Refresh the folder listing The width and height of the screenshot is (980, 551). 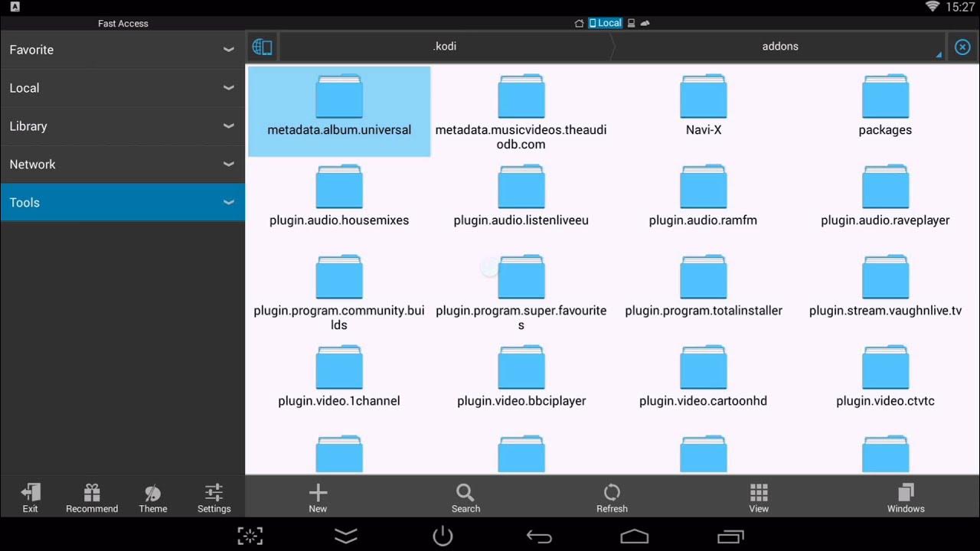coord(612,497)
